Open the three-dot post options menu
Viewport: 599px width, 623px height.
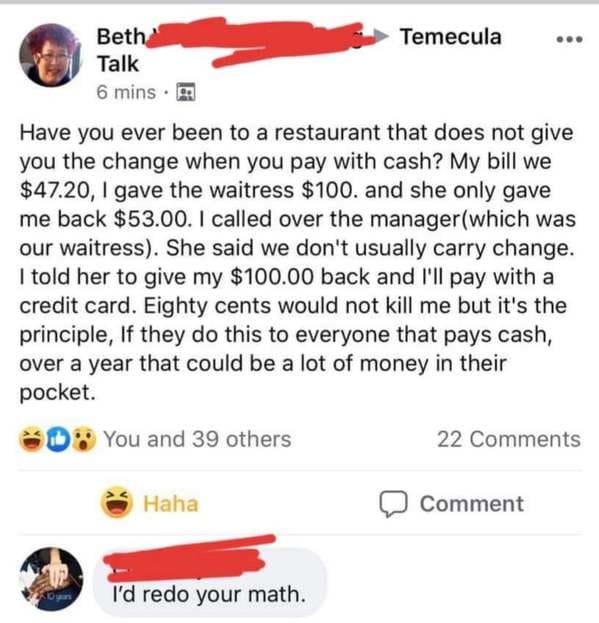pyautogui.click(x=569, y=39)
